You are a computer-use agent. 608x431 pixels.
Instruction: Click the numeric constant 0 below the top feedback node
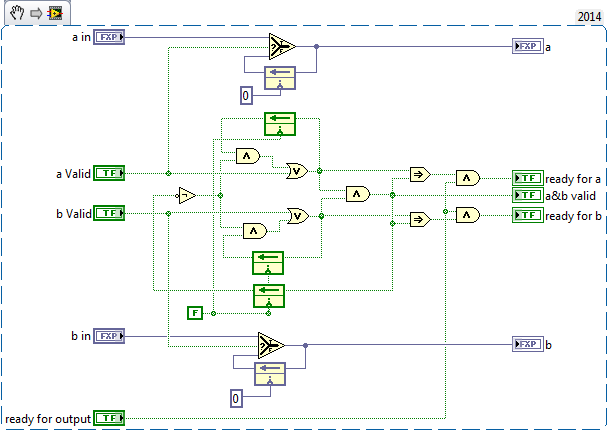(246, 95)
